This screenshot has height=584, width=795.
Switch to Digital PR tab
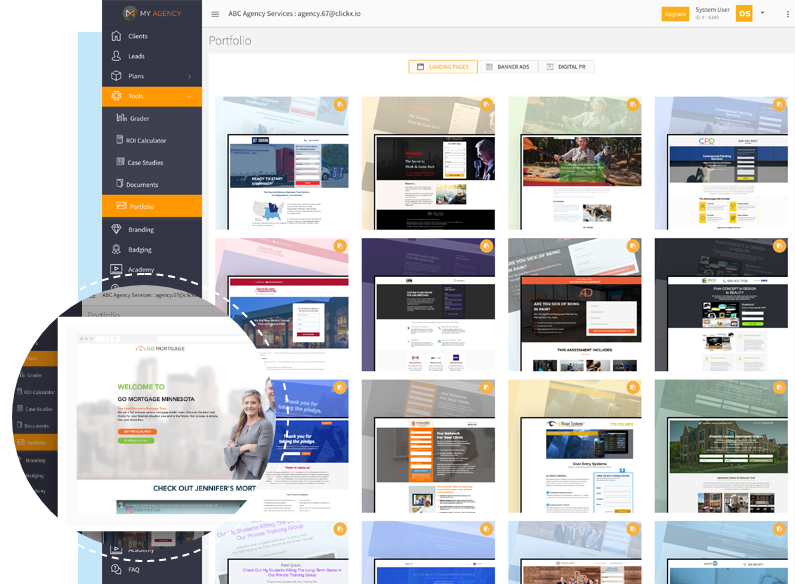[566, 67]
